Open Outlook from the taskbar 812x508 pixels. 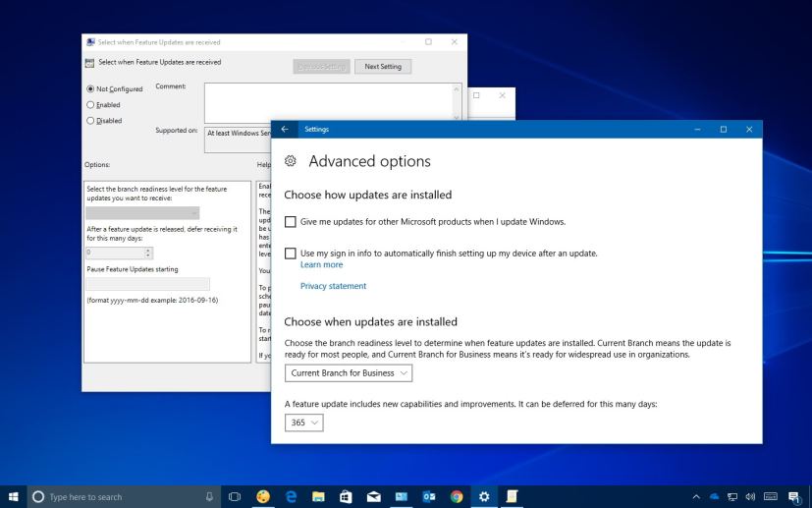(x=429, y=496)
